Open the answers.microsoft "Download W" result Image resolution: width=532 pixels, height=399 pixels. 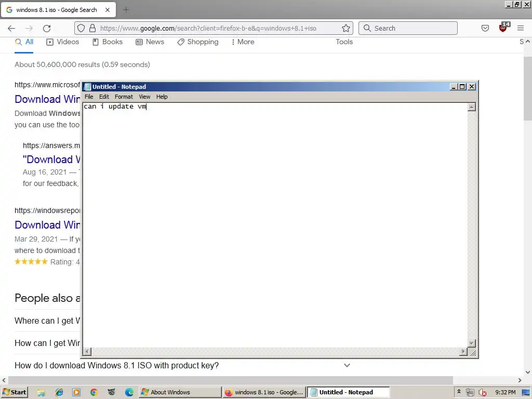coord(51,159)
